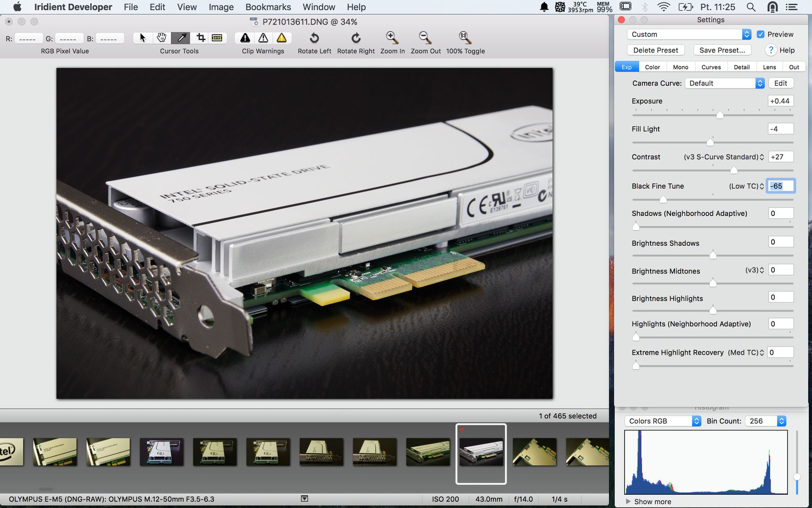Click the Contrast value field +27
The width and height of the screenshot is (812, 508).
pyautogui.click(x=781, y=157)
